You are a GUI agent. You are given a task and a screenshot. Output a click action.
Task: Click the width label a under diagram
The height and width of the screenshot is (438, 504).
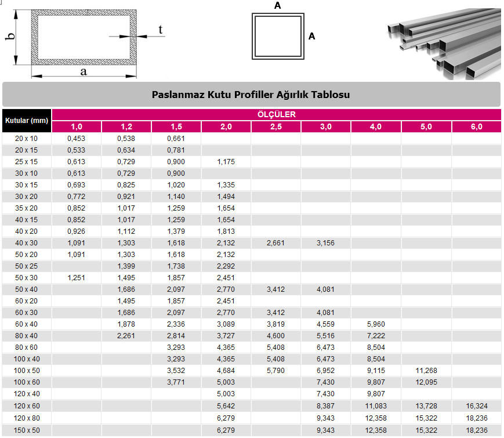click(84, 71)
